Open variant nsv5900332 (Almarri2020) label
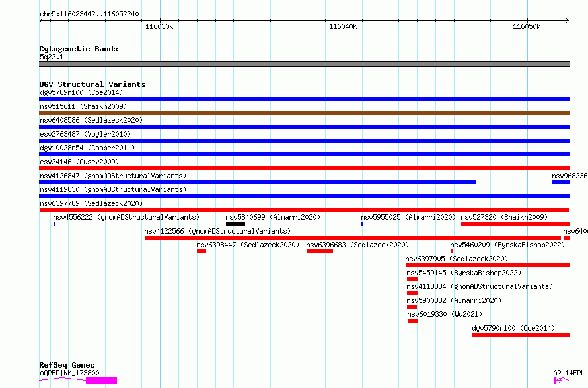This screenshot has height=388, width=588. (x=454, y=300)
